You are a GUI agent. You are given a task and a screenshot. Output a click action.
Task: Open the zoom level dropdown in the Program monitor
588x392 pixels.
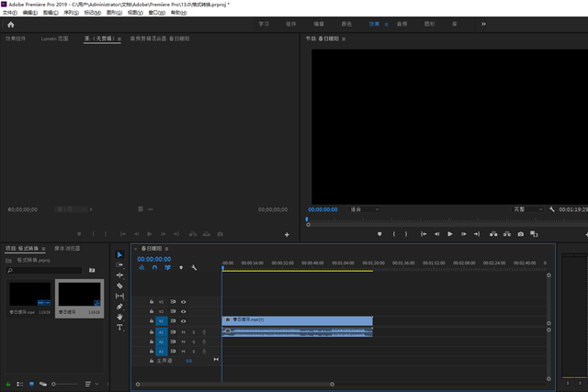(364, 209)
